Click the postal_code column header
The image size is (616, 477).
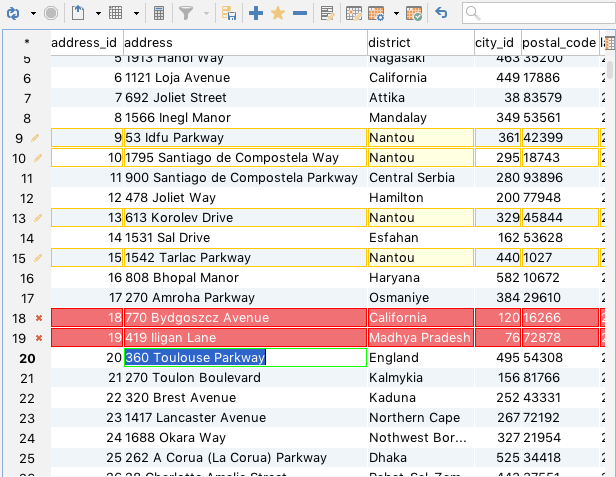coord(558,43)
